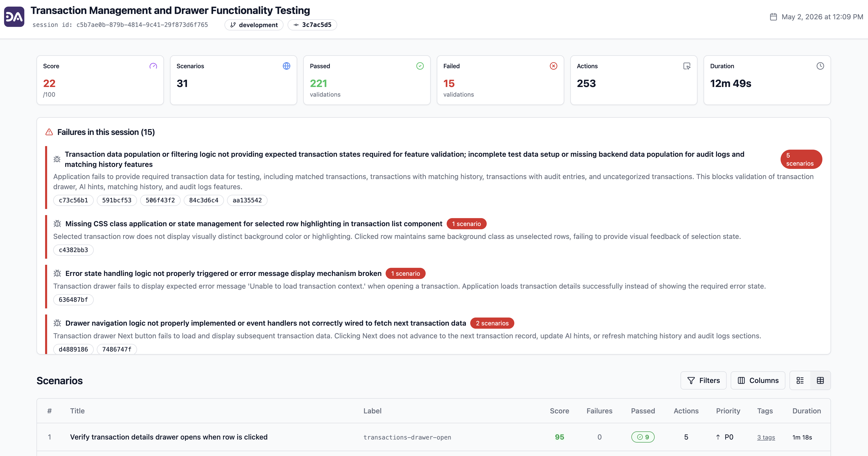Screen dimensions: 868x456
Task: Click the 1m 18s duration cell
Action: point(802,437)
